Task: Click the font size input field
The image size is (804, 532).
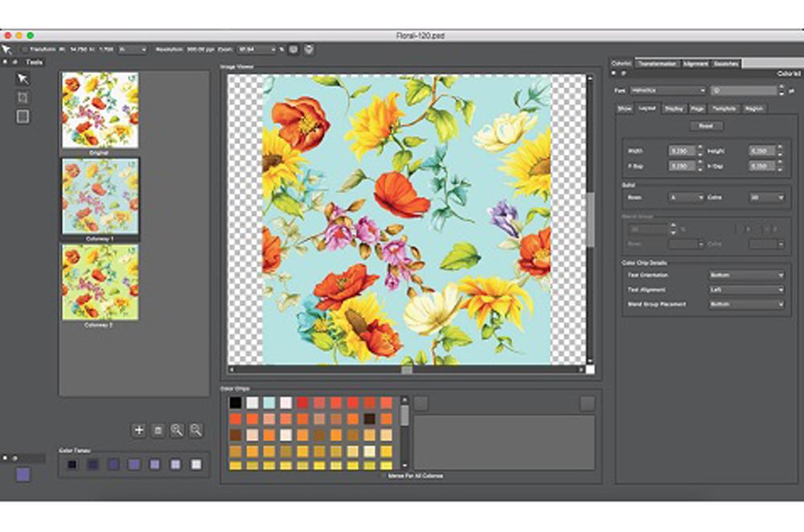Action: (x=744, y=90)
